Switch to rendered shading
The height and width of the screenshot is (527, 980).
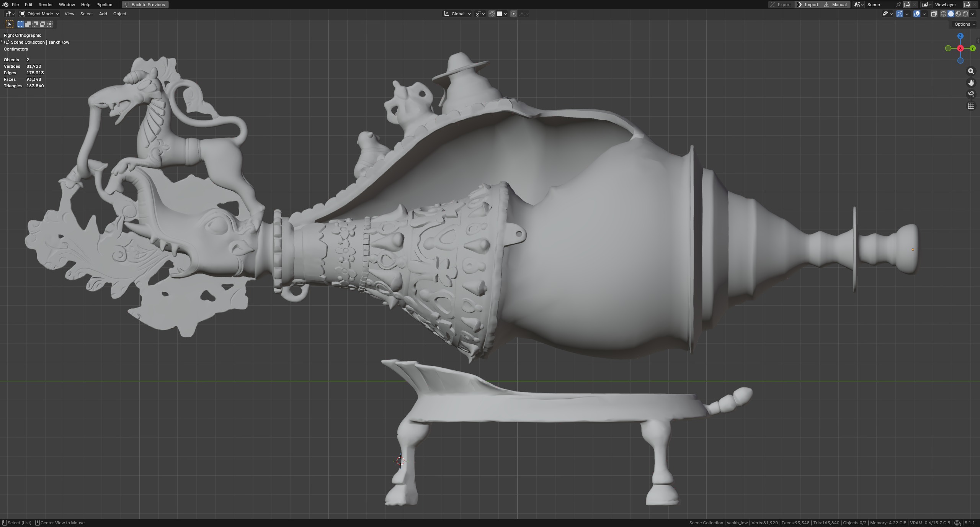(x=965, y=14)
